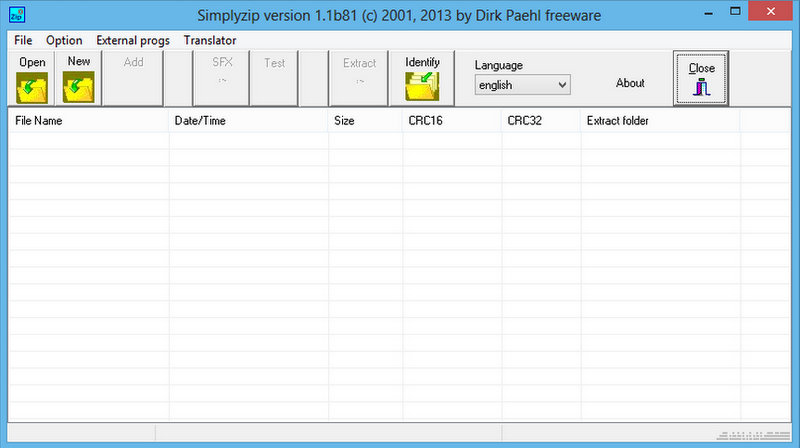The image size is (800, 448).
Task: Open the External progs menu
Action: click(133, 40)
